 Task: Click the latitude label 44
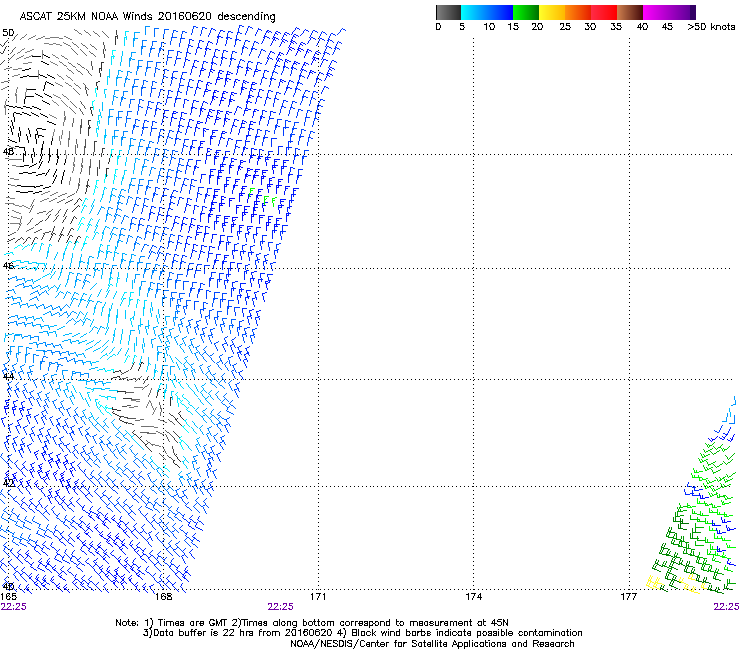[x=8, y=377]
